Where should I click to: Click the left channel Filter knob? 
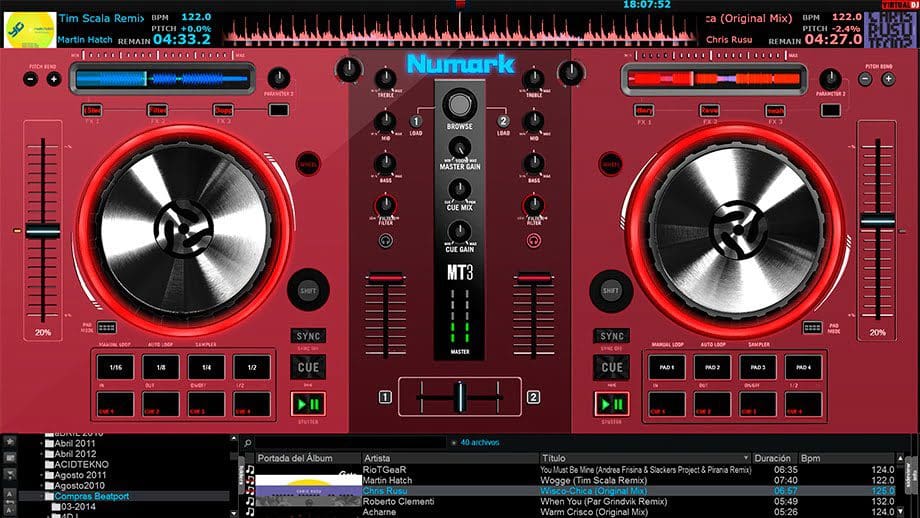pos(385,205)
